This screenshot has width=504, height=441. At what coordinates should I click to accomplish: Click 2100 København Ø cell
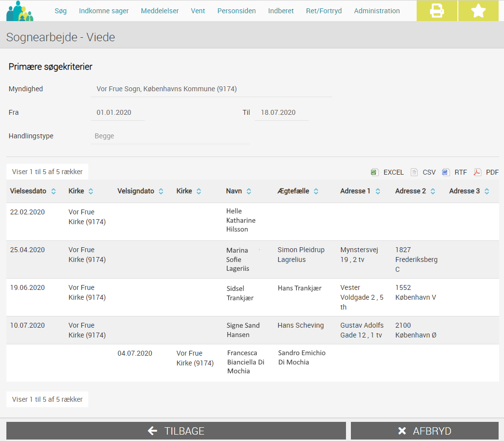pos(416,330)
